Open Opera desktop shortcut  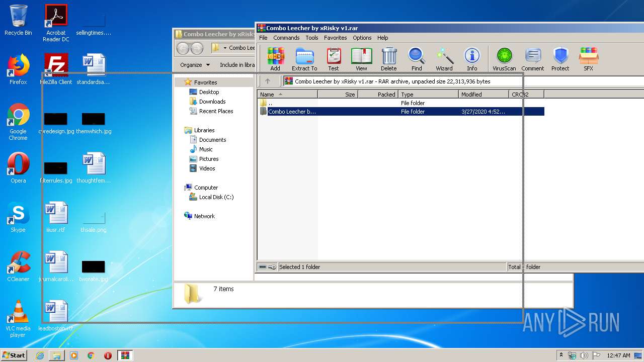pyautogui.click(x=18, y=168)
